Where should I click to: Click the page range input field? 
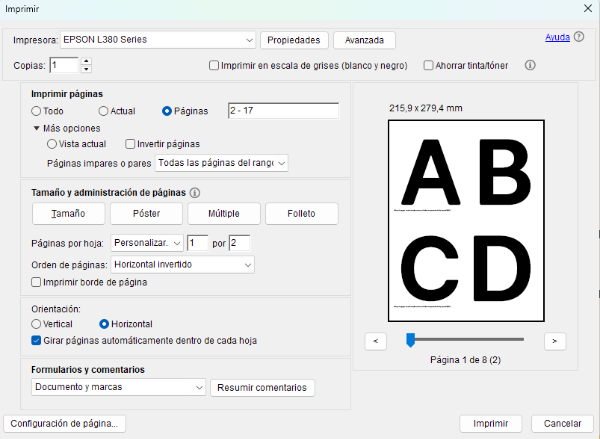click(x=283, y=111)
